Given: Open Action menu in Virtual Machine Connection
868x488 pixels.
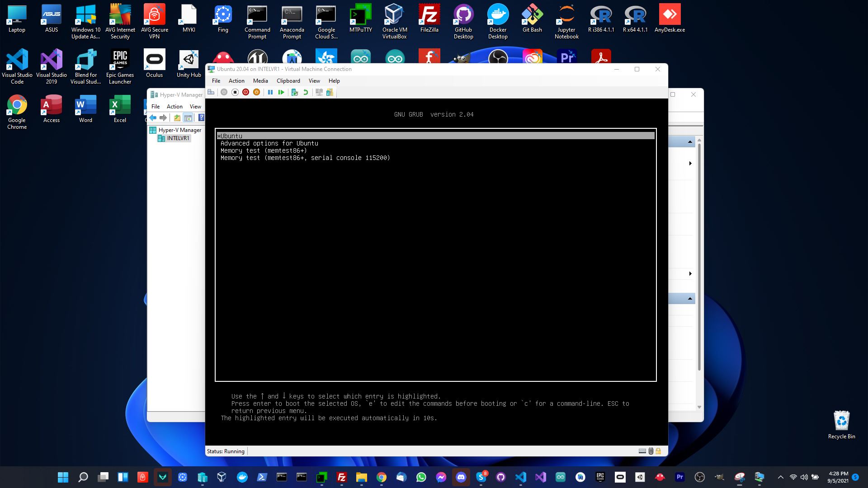Looking at the screenshot, I should click(236, 81).
